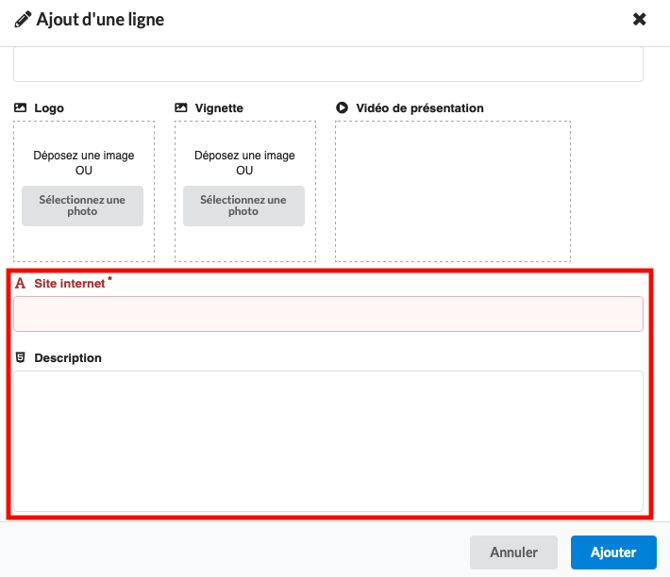Viewport: 670px width, 577px height.
Task: Click the Logo drop zone's Déposez une image text
Action: [84, 156]
